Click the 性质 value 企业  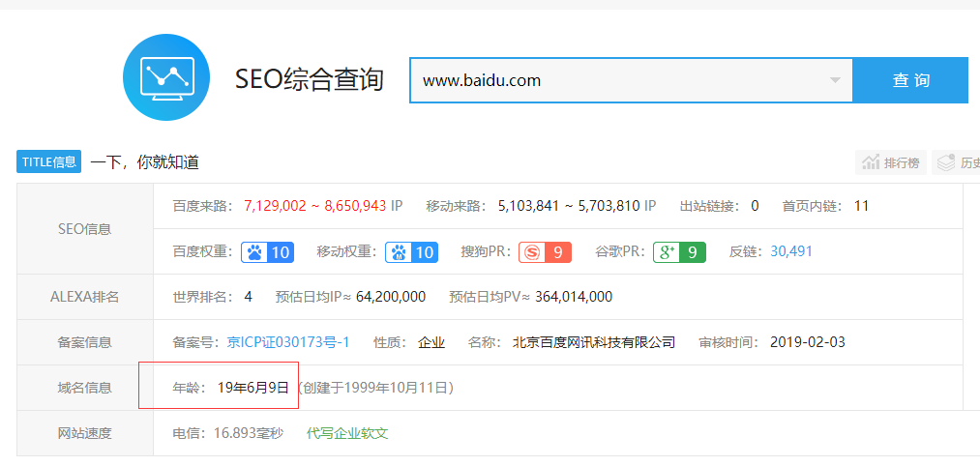tap(431, 342)
